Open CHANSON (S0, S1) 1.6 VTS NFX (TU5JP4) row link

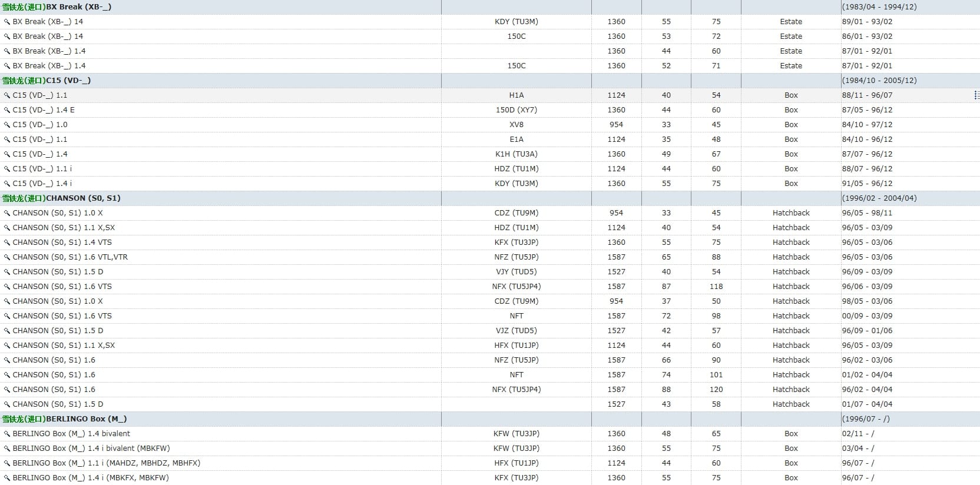pyautogui.click(x=62, y=287)
